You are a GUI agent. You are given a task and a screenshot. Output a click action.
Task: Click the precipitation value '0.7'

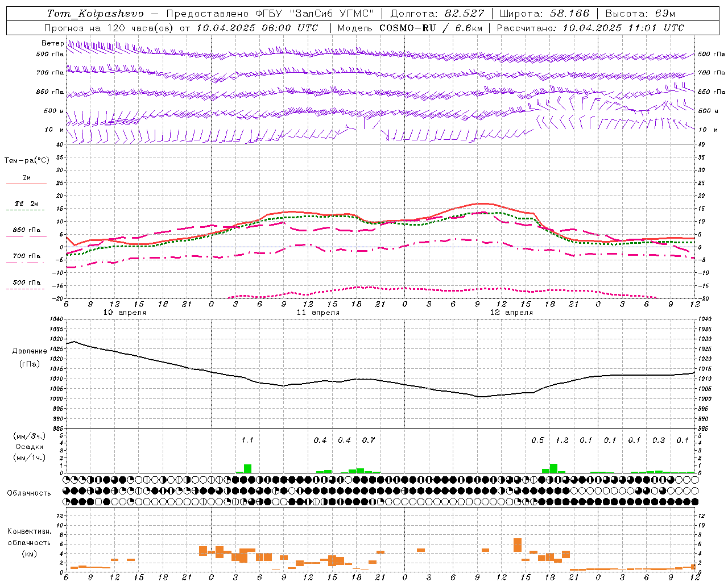pyautogui.click(x=369, y=440)
